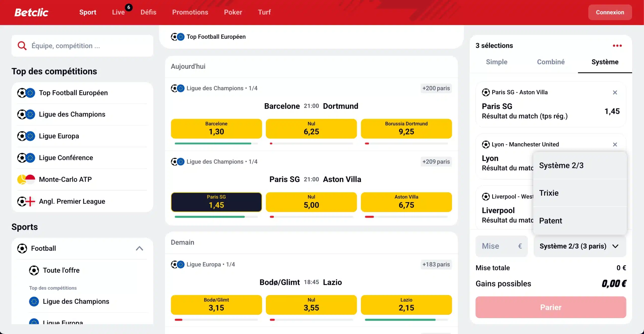Open the Promotions navigation item
The image size is (644, 334).
pyautogui.click(x=190, y=12)
